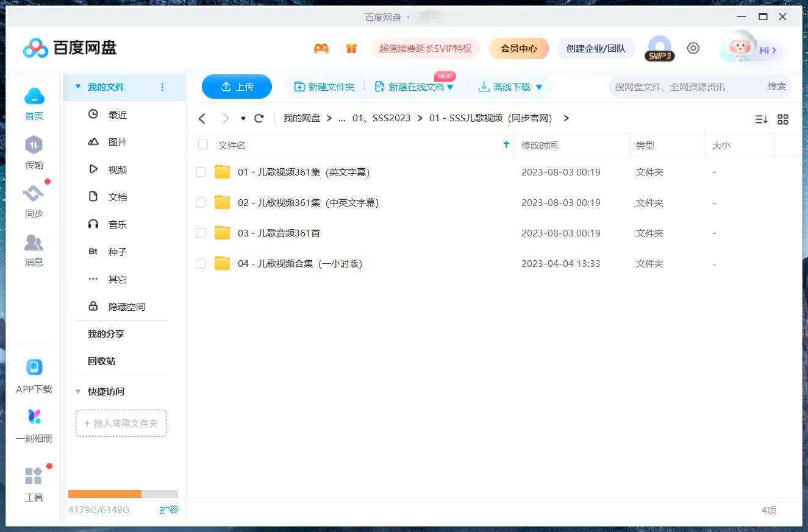The height and width of the screenshot is (532, 808).
Task: Tick checkbox next to 04－儿歌视频合集 folder
Action: click(x=201, y=263)
